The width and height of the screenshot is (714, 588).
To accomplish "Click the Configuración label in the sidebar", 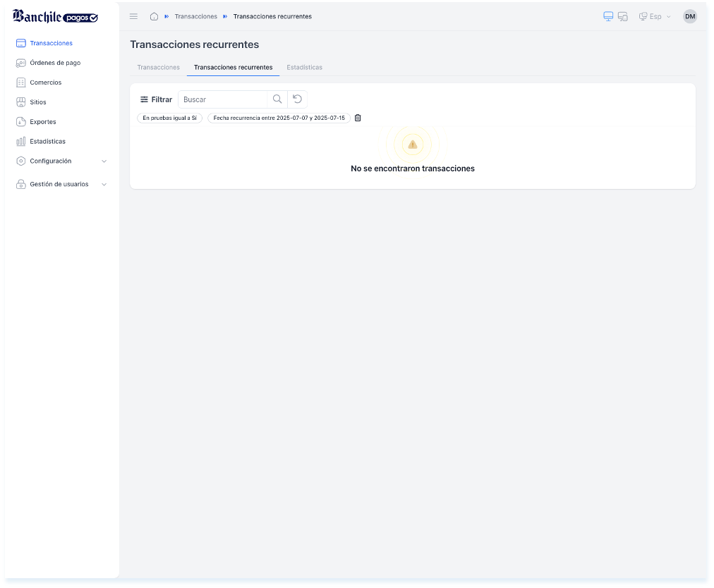I will 51,161.
